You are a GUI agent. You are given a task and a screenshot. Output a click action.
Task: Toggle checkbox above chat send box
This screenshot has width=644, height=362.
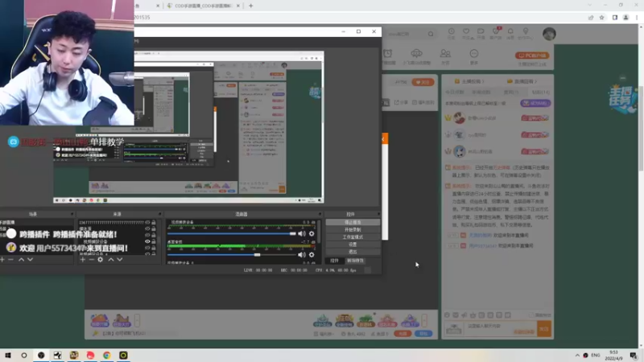pos(531,315)
